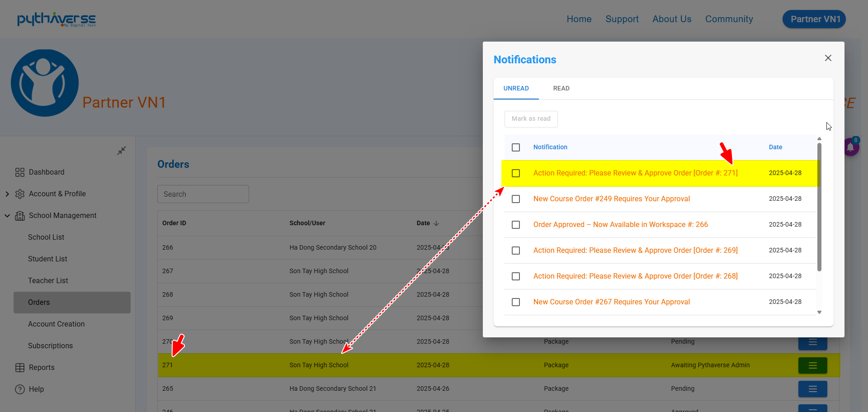Image resolution: width=868 pixels, height=412 pixels.
Task: Click the School Management building icon
Action: coord(20,216)
